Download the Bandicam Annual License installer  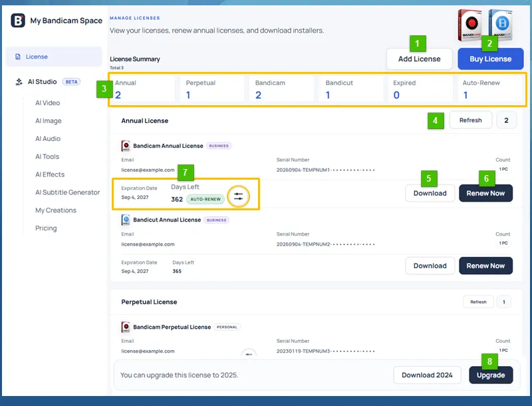[x=430, y=193]
